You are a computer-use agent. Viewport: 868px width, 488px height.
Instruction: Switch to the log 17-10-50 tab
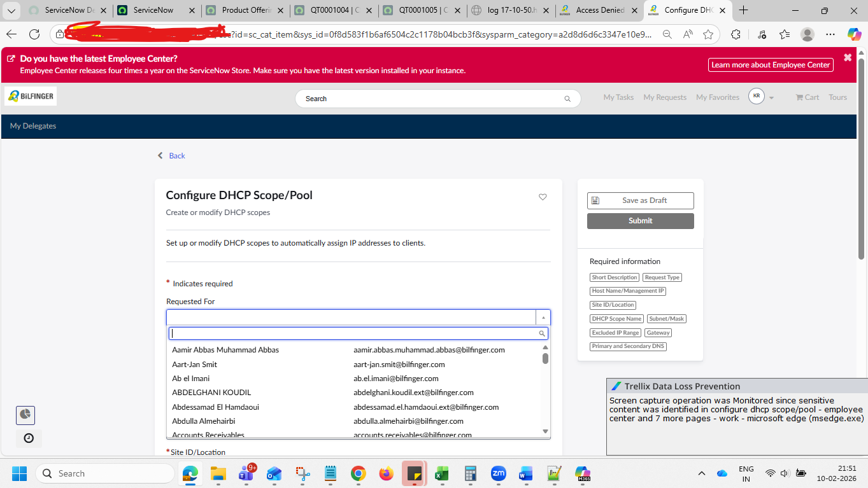pos(511,10)
